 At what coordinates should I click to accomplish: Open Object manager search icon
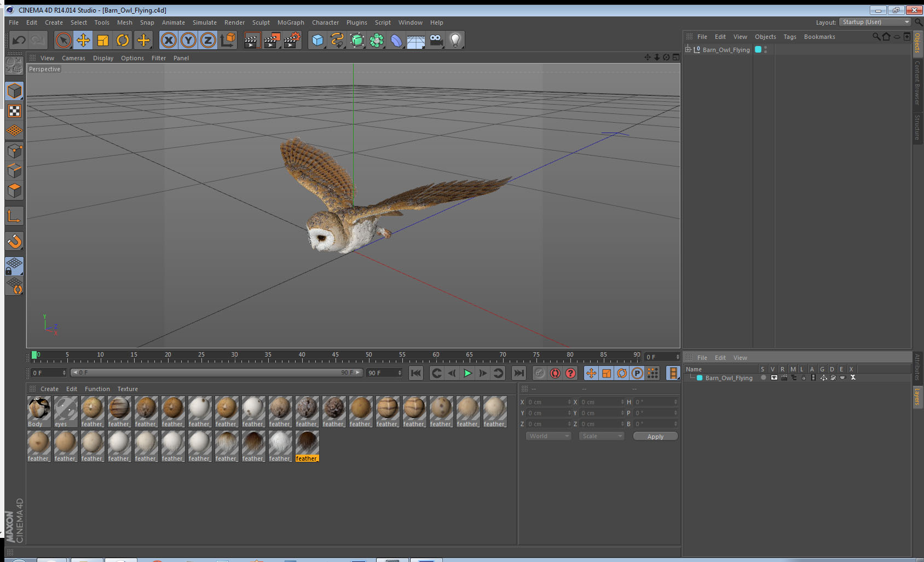[x=876, y=37]
